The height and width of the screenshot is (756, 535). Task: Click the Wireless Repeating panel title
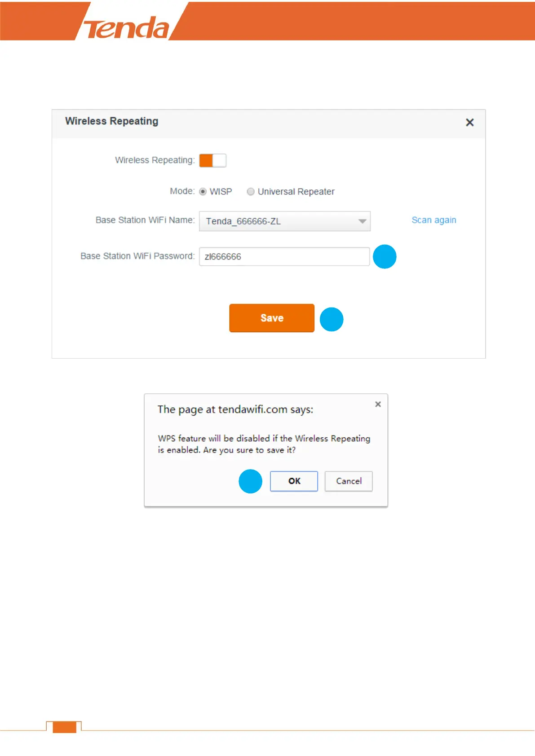[112, 121]
